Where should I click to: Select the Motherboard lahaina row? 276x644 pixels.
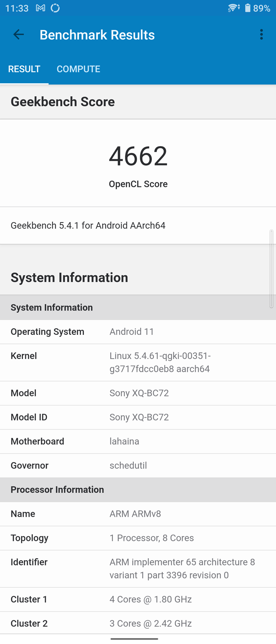click(138, 441)
